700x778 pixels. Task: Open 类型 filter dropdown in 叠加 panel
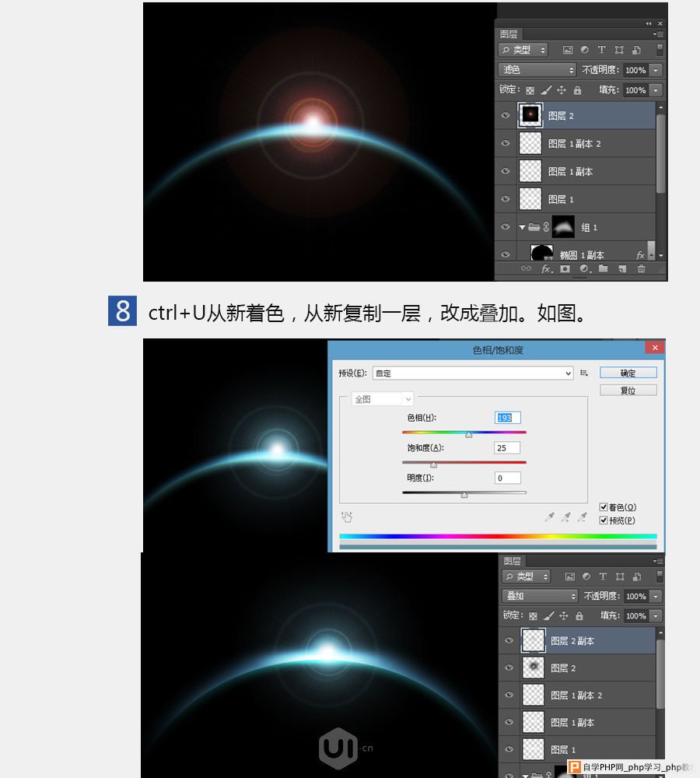pyautogui.click(x=526, y=576)
